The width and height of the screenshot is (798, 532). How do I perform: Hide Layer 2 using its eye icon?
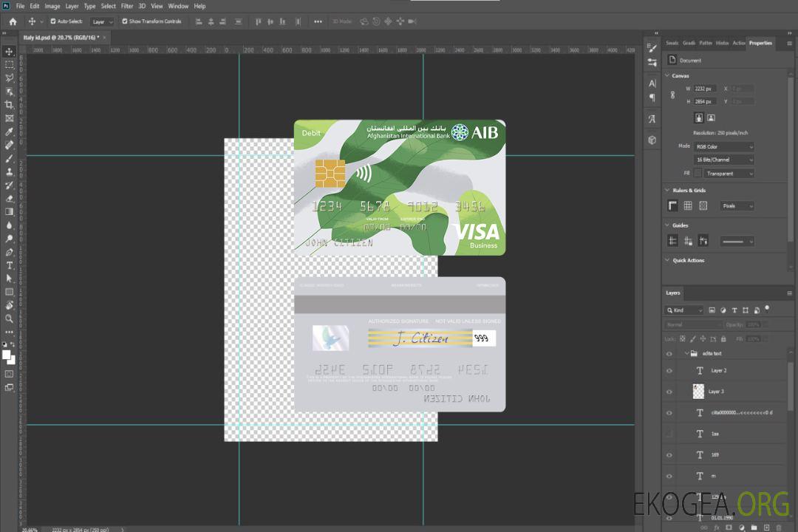coord(669,371)
